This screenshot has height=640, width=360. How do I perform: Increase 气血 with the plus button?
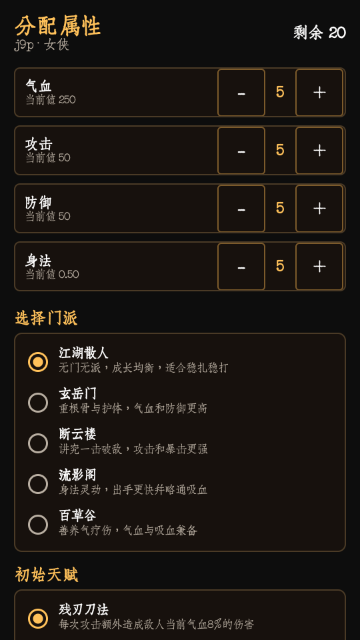319,93
